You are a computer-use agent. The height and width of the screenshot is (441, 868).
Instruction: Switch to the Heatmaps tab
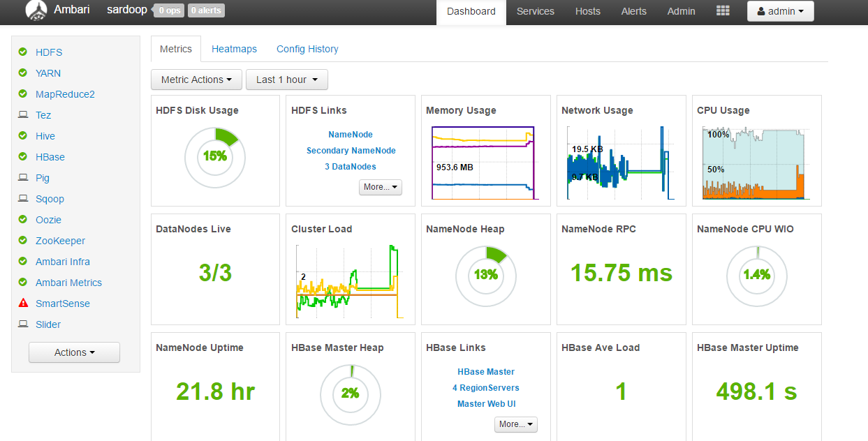coord(234,49)
